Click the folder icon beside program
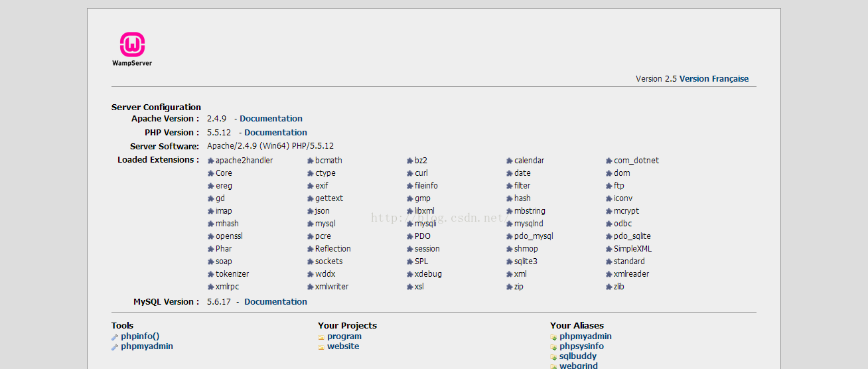 pos(321,337)
